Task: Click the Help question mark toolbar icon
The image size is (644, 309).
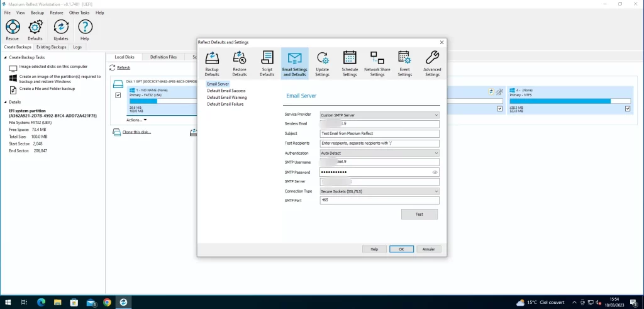Action: click(x=85, y=27)
